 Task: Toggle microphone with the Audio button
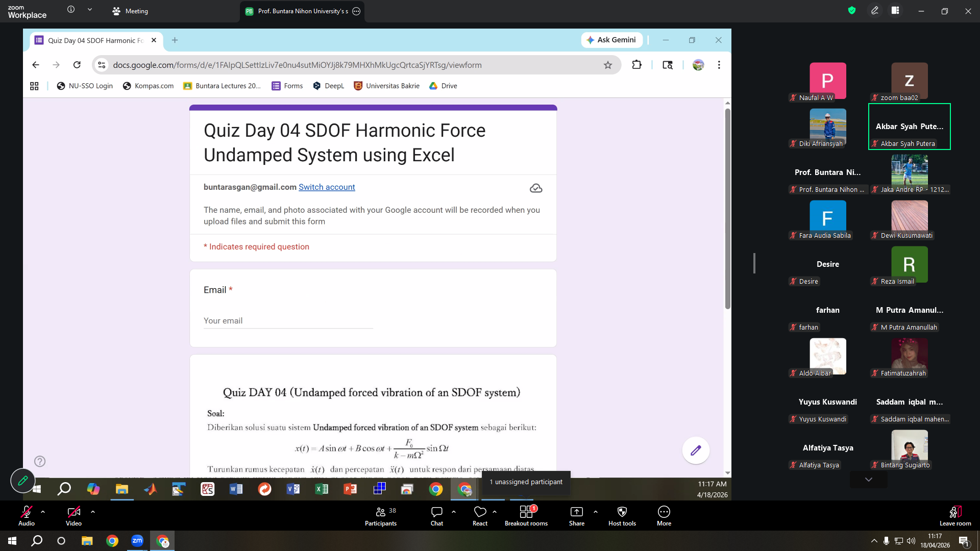pyautogui.click(x=27, y=516)
